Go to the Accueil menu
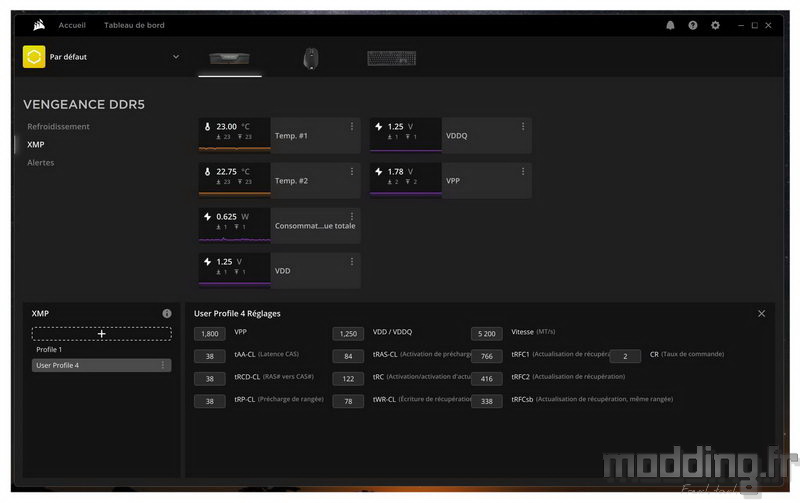Image resolution: width=800 pixels, height=503 pixels. coord(72,25)
